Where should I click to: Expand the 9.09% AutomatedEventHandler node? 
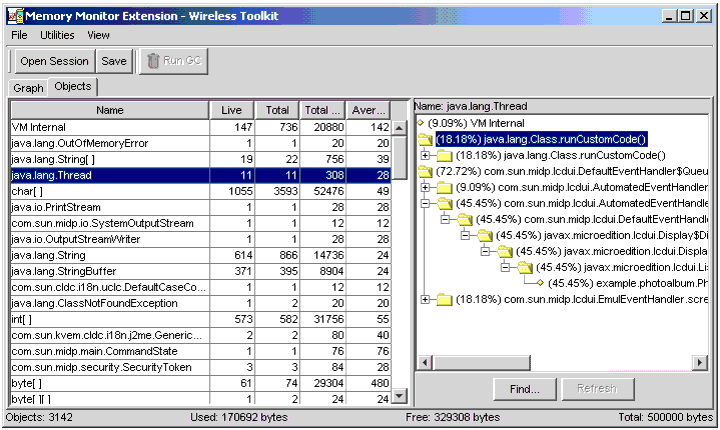[x=425, y=187]
